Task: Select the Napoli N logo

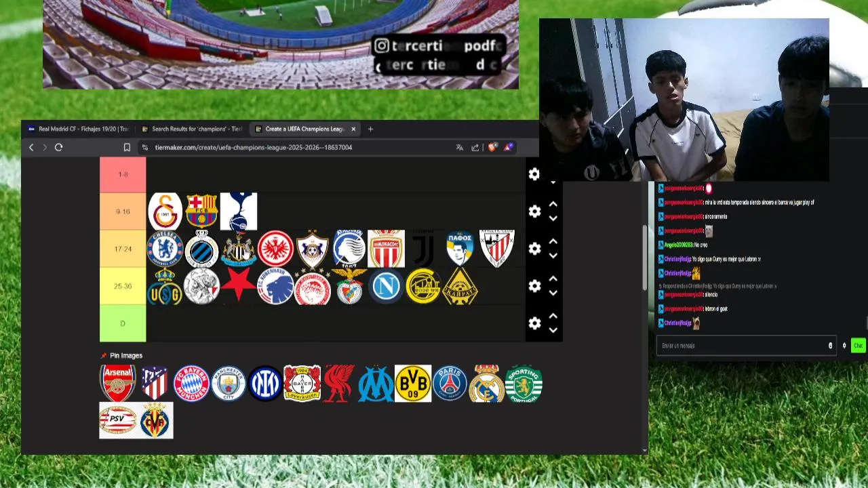Action: pos(386,286)
